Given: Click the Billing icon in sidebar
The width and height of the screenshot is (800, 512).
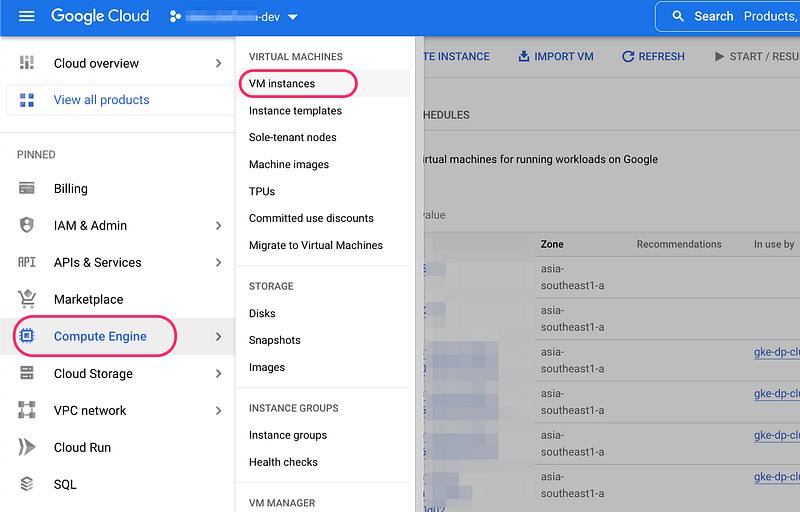Looking at the screenshot, I should pos(27,189).
